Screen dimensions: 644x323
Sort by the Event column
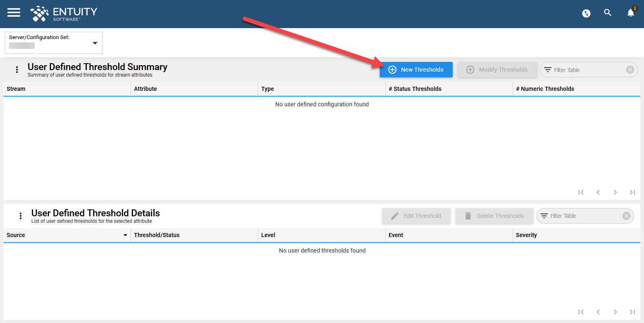[449, 235]
